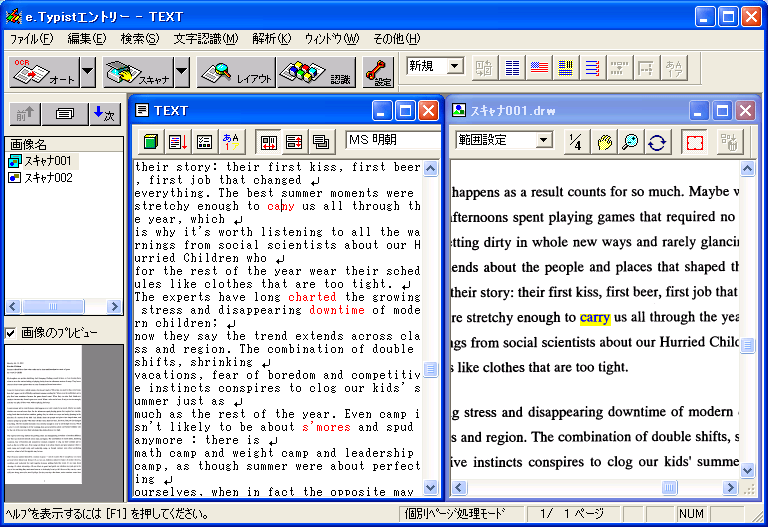Image resolution: width=768 pixels, height=527 pixels.
Task: Click the 1/4 zoom ratio icon
Action: [576, 142]
